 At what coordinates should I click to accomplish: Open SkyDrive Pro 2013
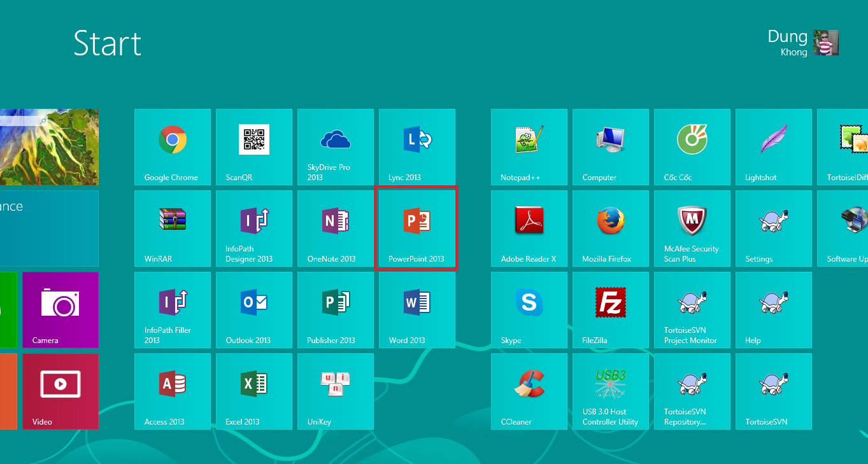point(336,147)
